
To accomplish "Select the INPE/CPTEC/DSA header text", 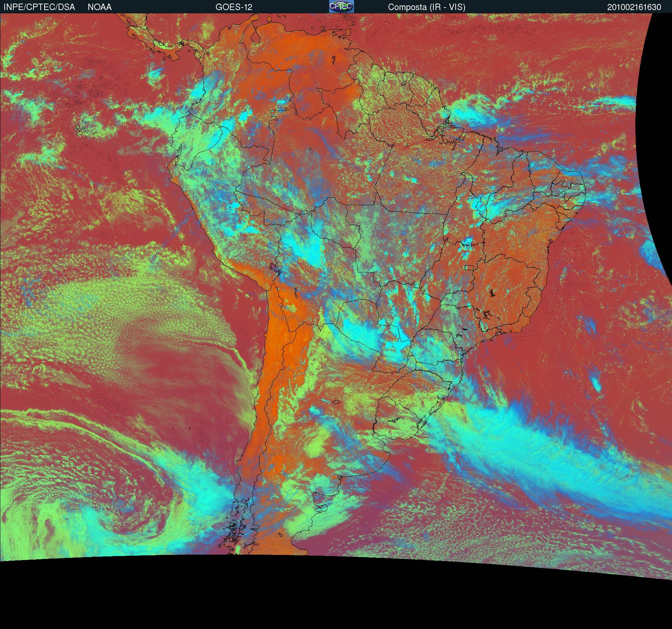I will pos(39,7).
